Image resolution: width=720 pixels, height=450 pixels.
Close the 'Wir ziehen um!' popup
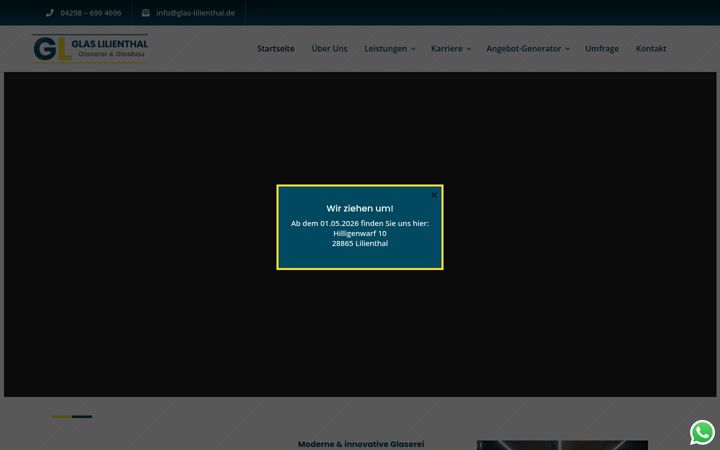(434, 195)
